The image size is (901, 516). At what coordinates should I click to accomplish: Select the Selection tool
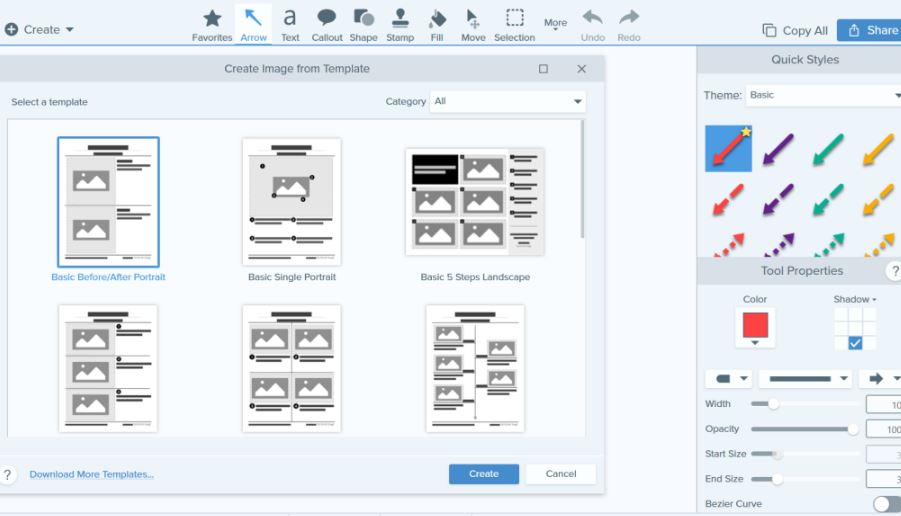tap(514, 26)
